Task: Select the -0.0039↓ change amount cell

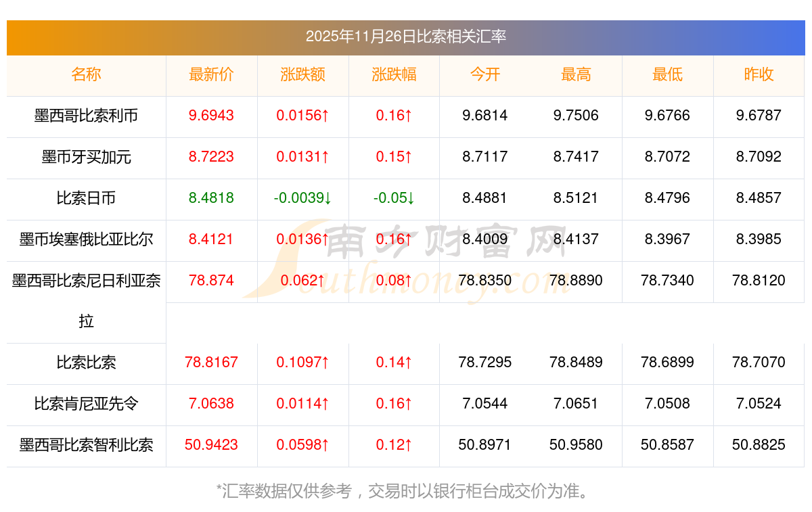Action: coord(302,198)
